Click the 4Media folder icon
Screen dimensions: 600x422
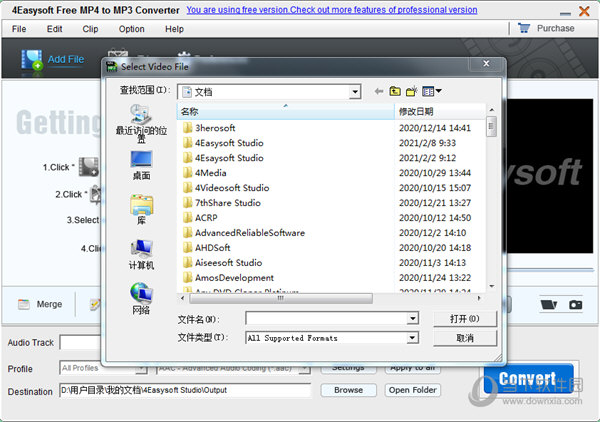click(x=187, y=173)
